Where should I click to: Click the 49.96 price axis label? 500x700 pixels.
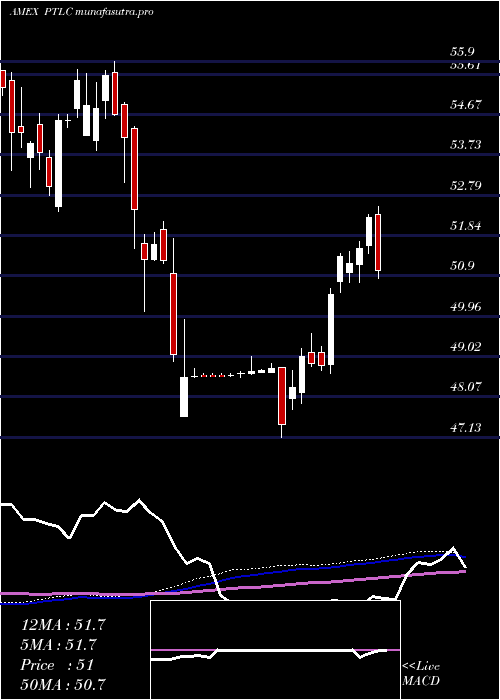click(466, 307)
